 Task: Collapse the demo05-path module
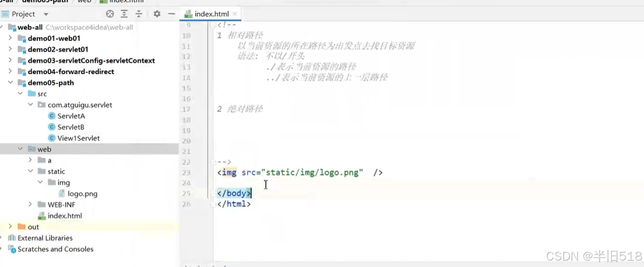pos(10,83)
